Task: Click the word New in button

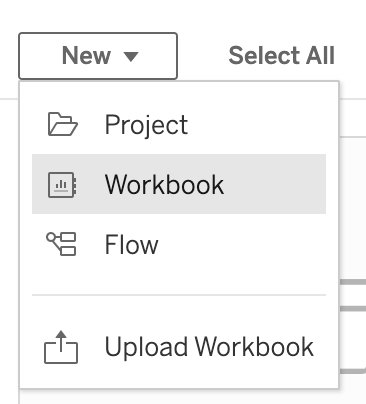Action: click(x=86, y=55)
